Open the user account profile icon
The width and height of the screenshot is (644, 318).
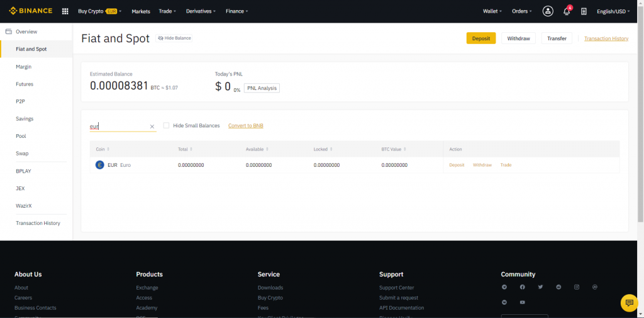pyautogui.click(x=548, y=11)
